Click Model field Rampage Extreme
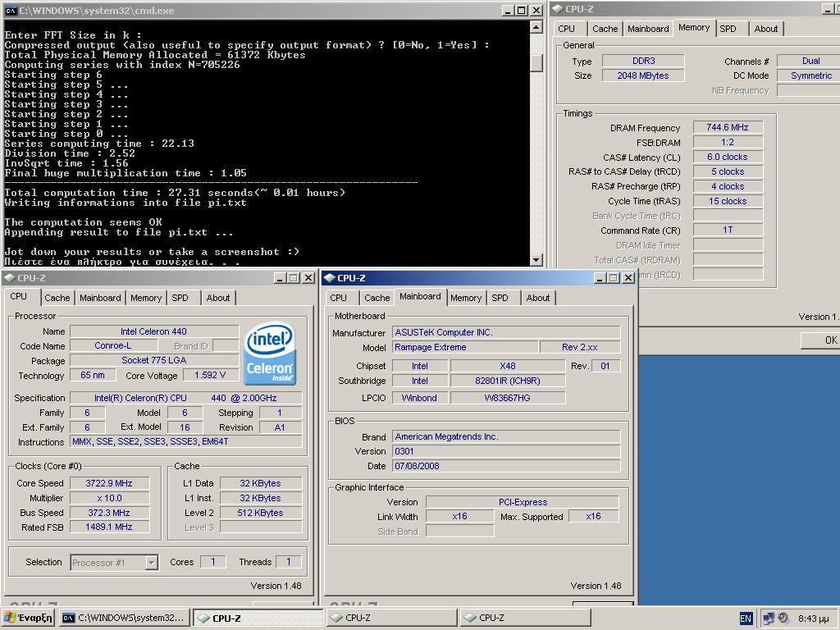The height and width of the screenshot is (630, 840). (x=464, y=347)
